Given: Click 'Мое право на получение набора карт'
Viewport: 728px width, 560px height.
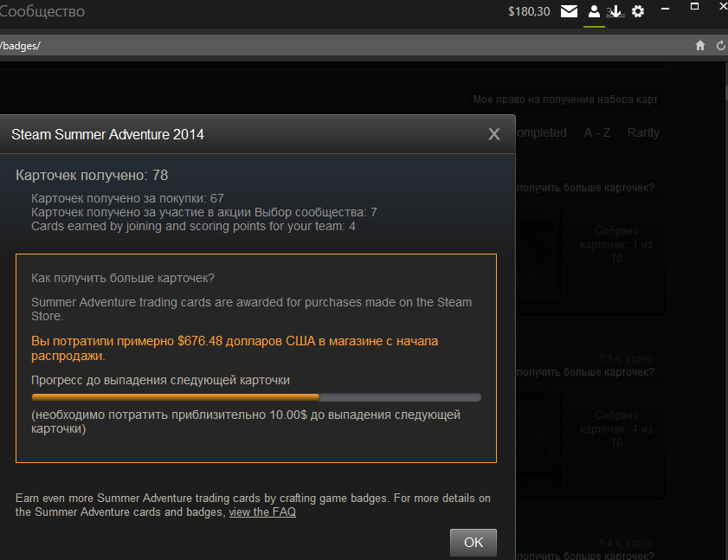Looking at the screenshot, I should click(x=565, y=100).
